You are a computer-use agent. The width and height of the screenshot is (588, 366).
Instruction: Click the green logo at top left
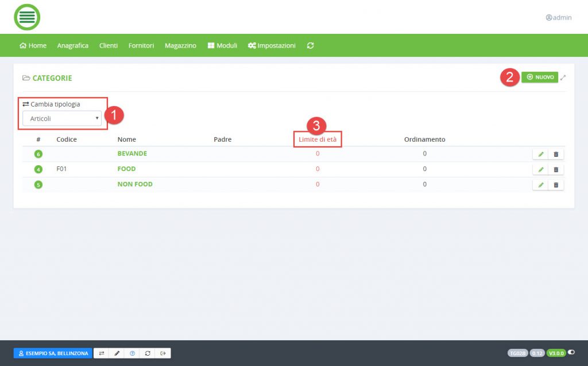pyautogui.click(x=27, y=17)
